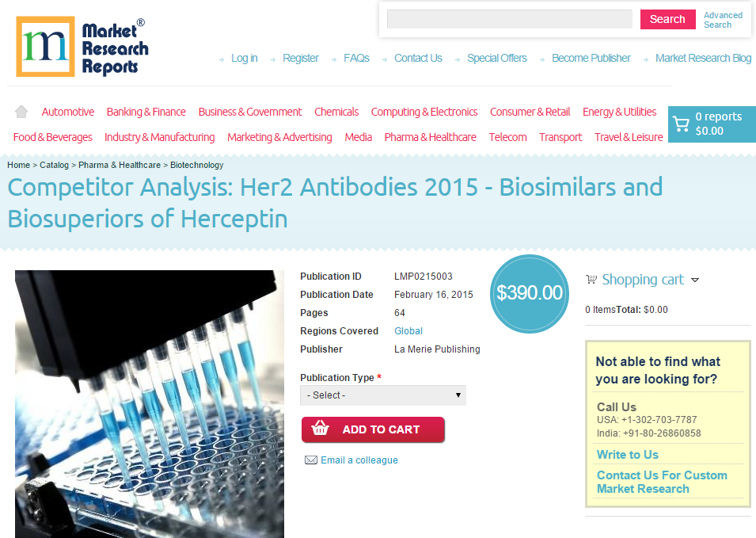
Task: Click the basket icon inside ADD TO CART button
Action: pos(319,429)
